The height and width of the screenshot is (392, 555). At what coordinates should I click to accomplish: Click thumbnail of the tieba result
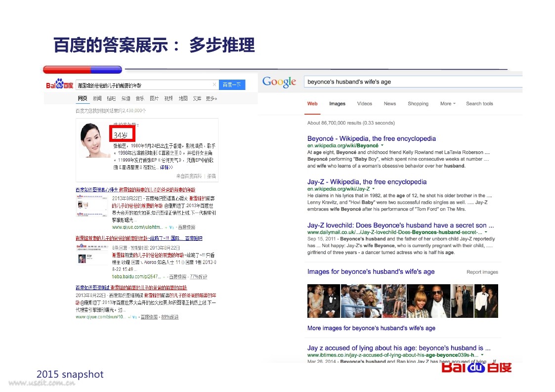(x=91, y=254)
